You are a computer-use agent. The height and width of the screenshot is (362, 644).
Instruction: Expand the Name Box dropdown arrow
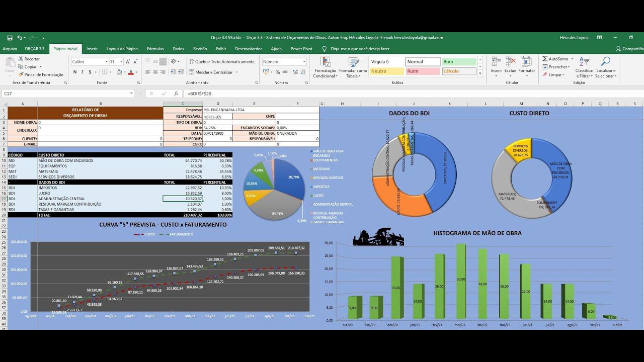pos(132,94)
